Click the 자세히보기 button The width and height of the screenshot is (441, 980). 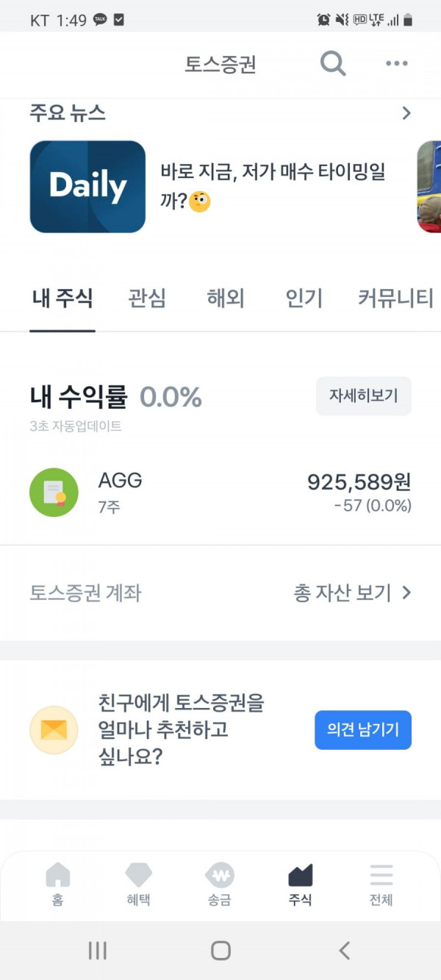pyautogui.click(x=364, y=396)
